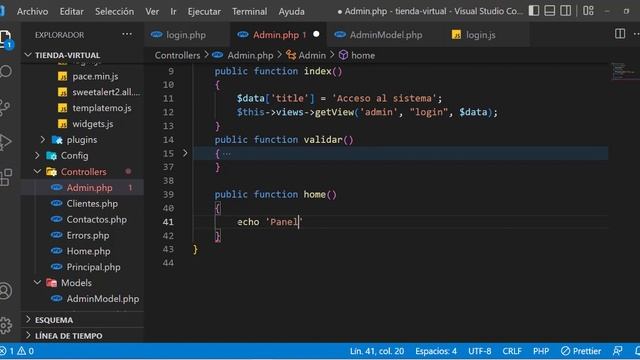The image size is (640, 360).
Task: Open the Ir menu
Action: [173, 11]
